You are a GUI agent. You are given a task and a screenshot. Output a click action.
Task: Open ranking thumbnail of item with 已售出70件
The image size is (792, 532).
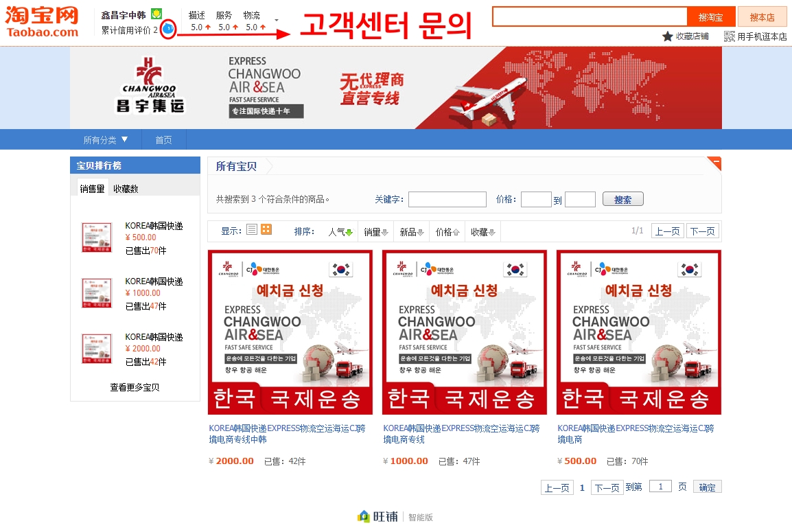click(x=97, y=237)
